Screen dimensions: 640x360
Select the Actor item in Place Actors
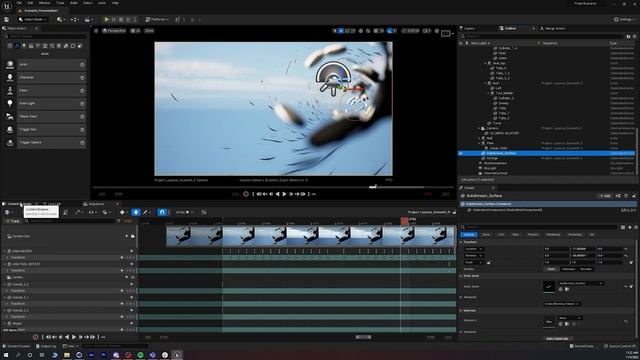click(51, 64)
